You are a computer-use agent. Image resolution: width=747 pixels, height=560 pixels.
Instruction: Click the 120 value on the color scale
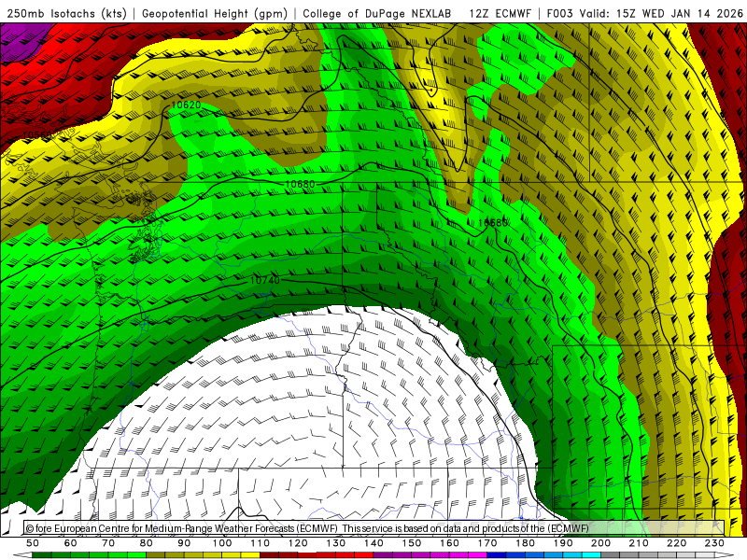(298, 543)
